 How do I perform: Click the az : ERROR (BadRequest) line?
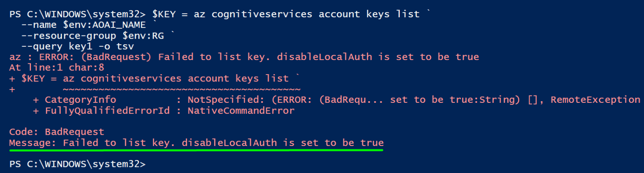(244, 57)
